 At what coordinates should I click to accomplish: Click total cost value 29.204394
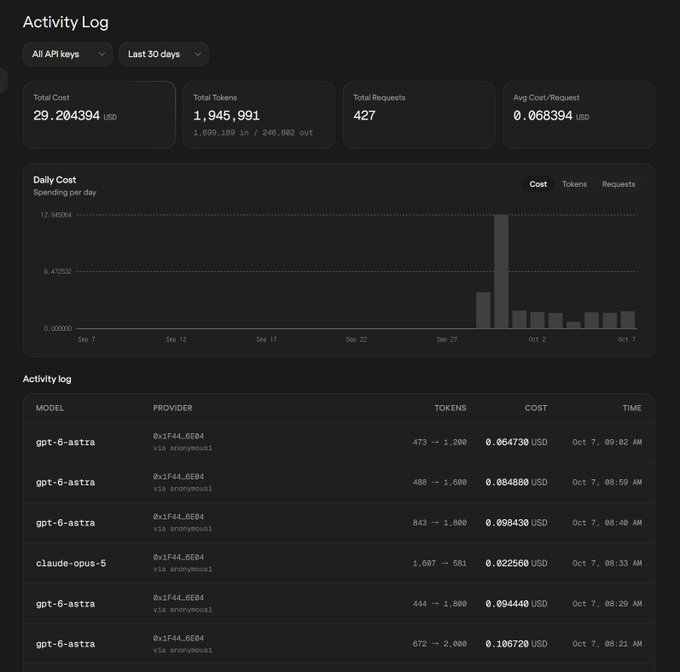point(67,116)
